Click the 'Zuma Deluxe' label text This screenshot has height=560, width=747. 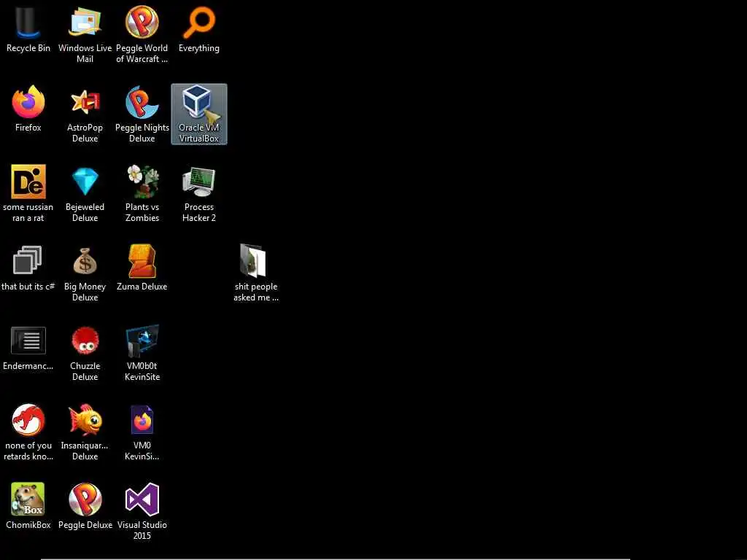point(142,286)
